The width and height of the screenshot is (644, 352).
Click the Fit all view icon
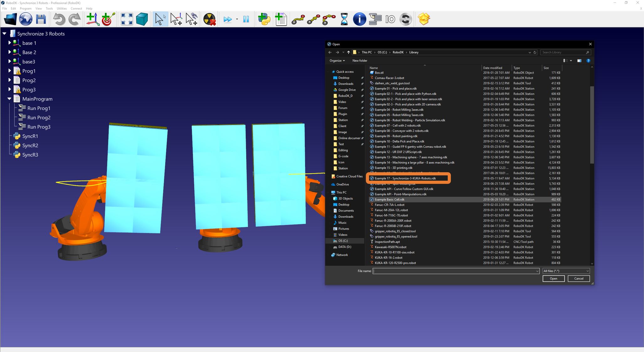tap(127, 19)
